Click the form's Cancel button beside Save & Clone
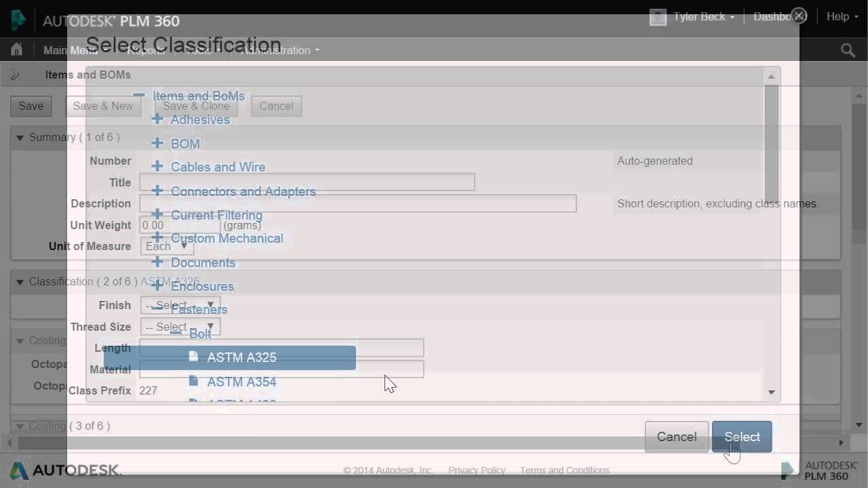868x488 pixels. tap(277, 106)
